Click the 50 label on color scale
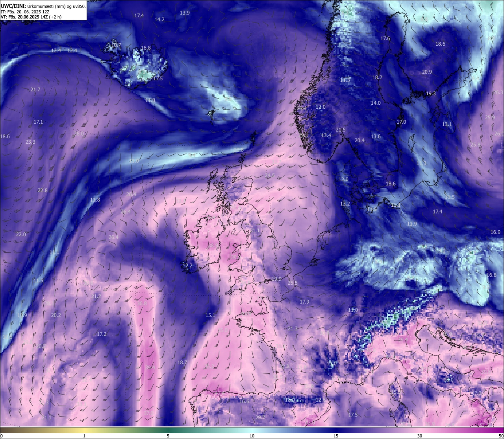504x439 pixels. click(501, 436)
